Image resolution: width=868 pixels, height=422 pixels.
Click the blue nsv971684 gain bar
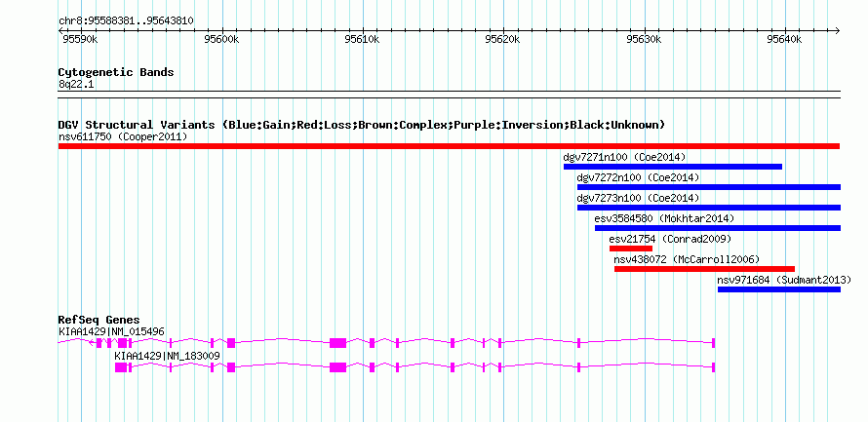click(x=779, y=289)
